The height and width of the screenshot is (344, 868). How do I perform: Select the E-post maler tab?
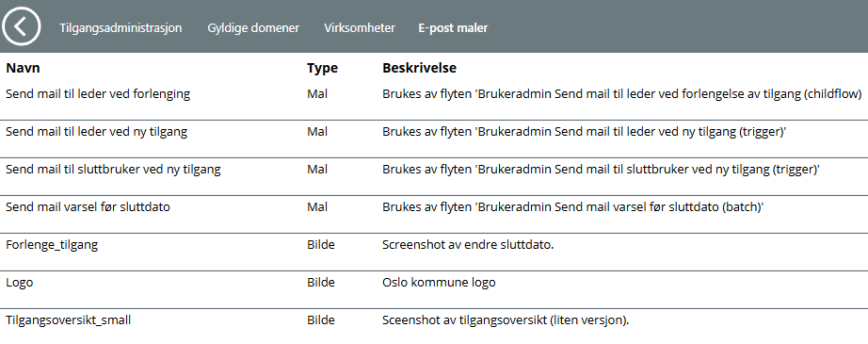pos(454,27)
